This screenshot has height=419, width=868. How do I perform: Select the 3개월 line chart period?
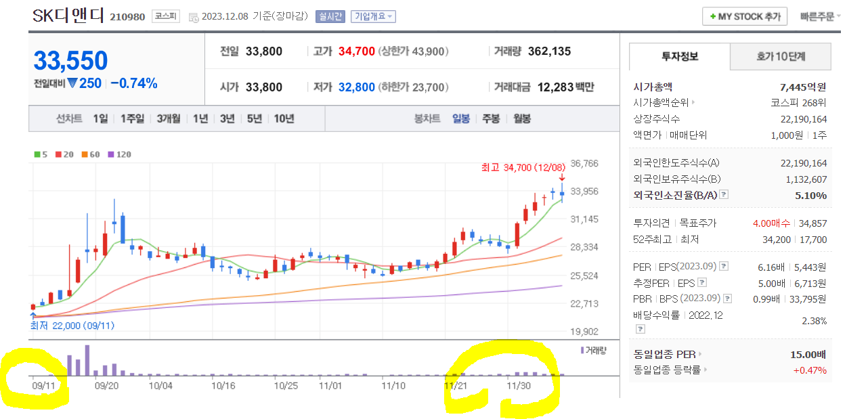pos(169,118)
